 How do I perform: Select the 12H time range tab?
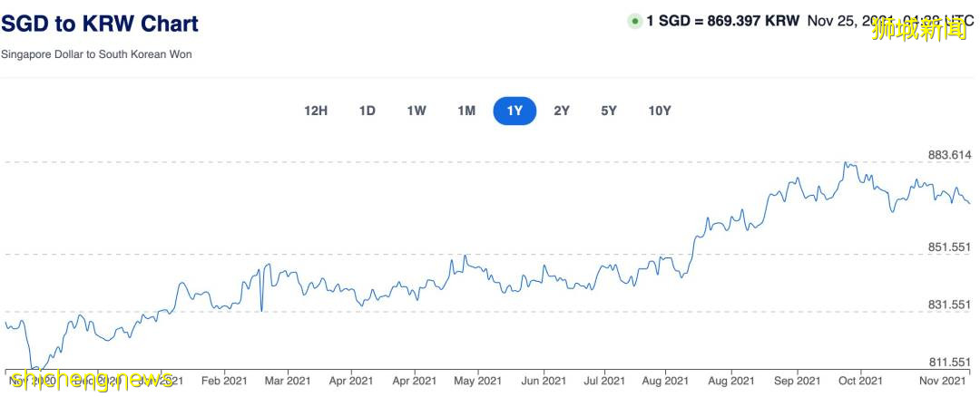316,111
